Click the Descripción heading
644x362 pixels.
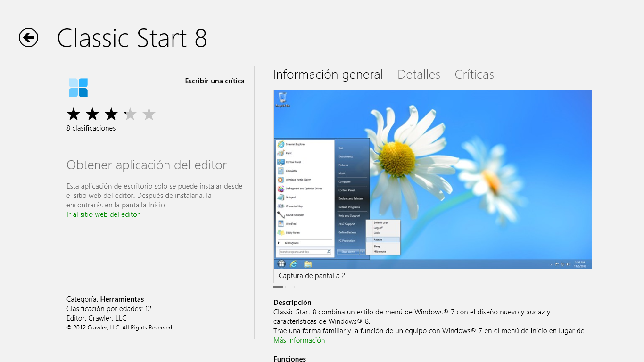pos(292,303)
